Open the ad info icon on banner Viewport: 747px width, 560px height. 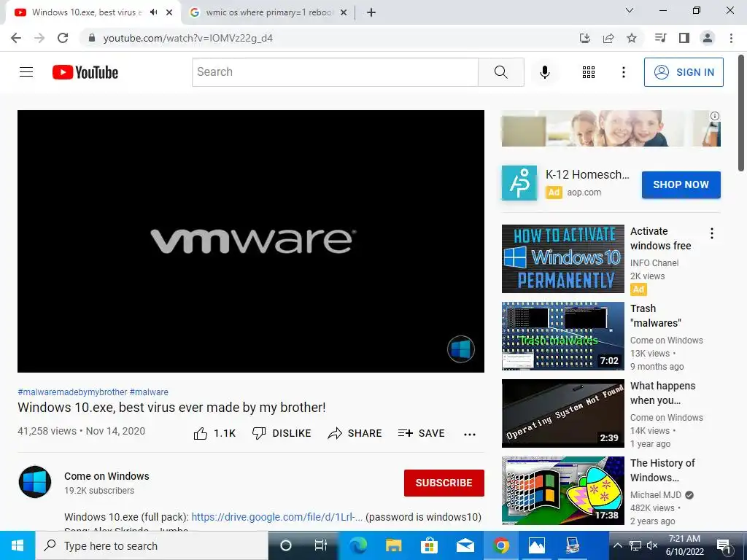(714, 116)
